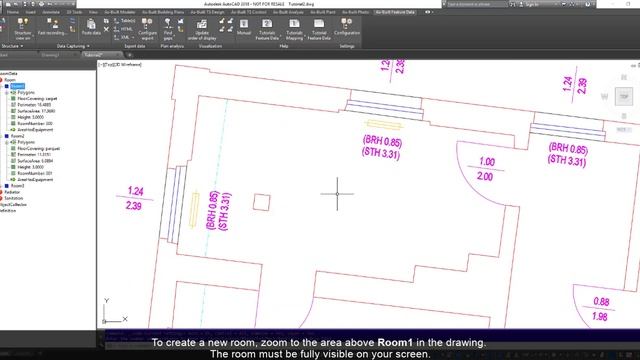Switch to As-Built Building Plans tab

163,12
